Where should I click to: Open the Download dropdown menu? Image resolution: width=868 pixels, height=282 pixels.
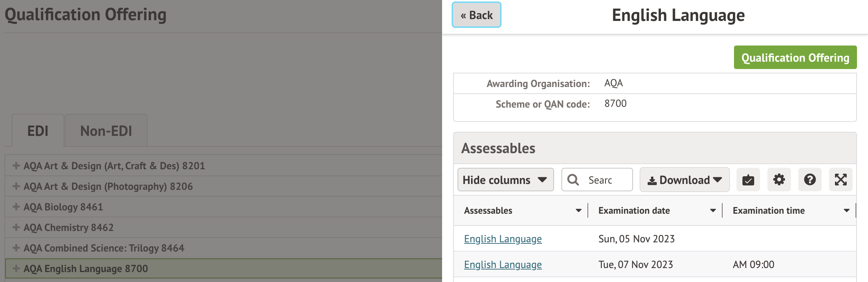click(684, 180)
